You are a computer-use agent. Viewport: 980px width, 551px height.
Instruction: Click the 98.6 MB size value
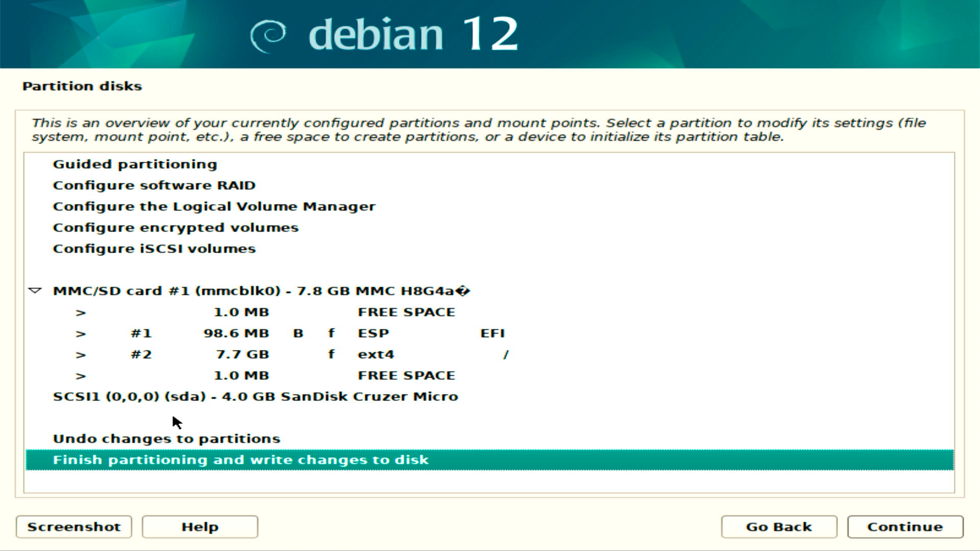(236, 333)
